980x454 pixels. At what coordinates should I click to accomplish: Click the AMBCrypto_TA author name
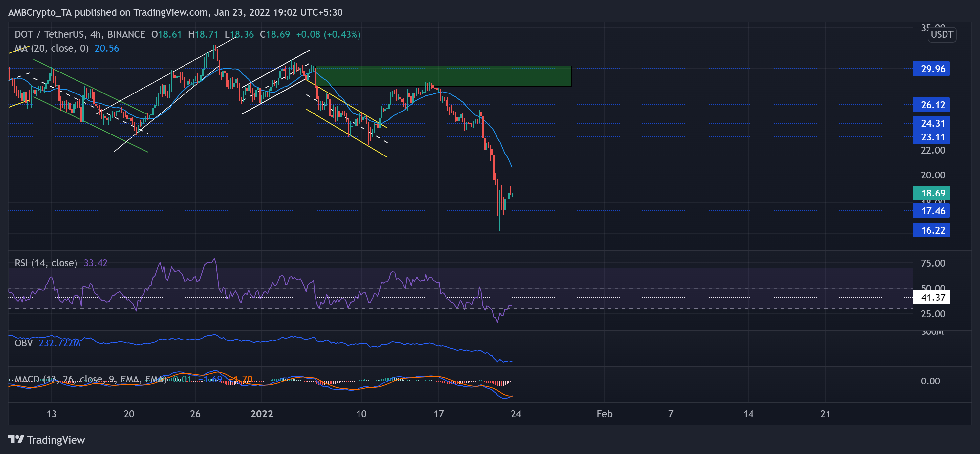(x=40, y=12)
